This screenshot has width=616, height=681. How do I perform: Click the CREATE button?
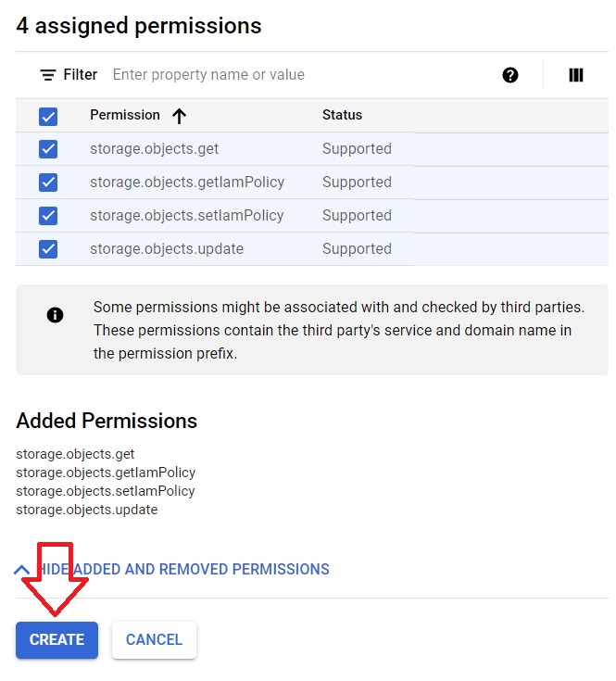pos(57,639)
